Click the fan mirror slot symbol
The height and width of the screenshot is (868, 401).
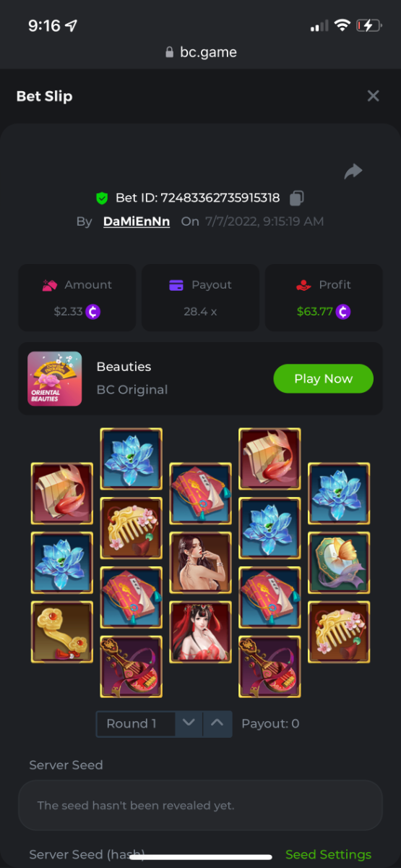coord(339,563)
